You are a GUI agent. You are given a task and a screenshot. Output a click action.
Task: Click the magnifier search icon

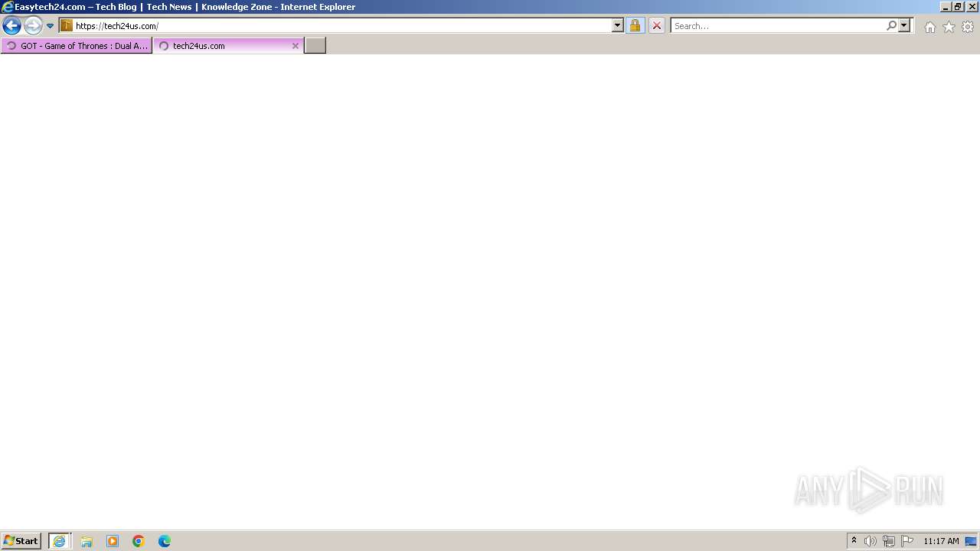coord(891,26)
